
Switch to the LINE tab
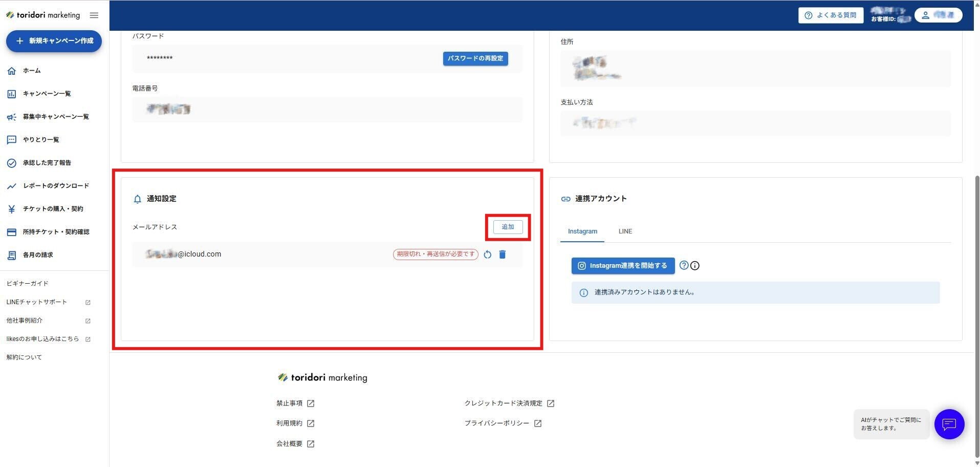click(625, 231)
